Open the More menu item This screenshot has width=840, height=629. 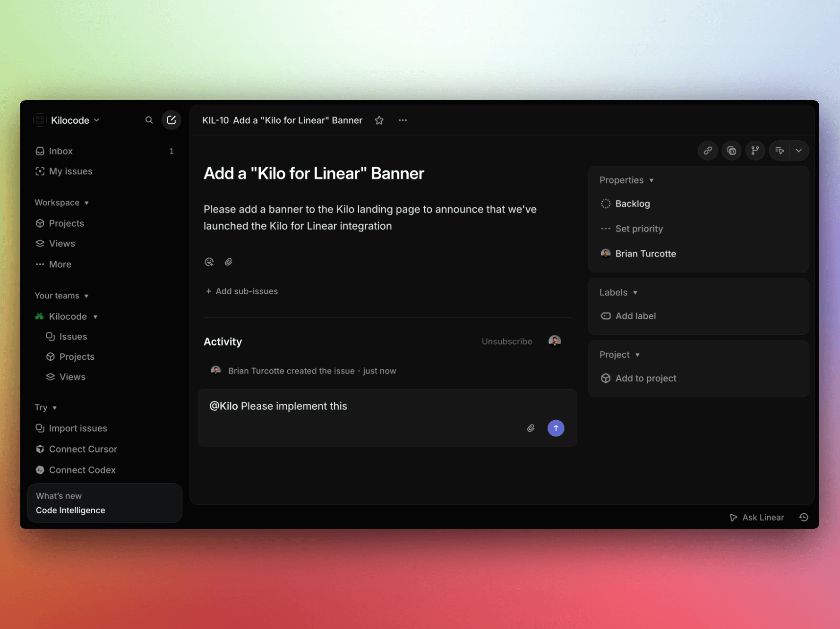coord(105,264)
